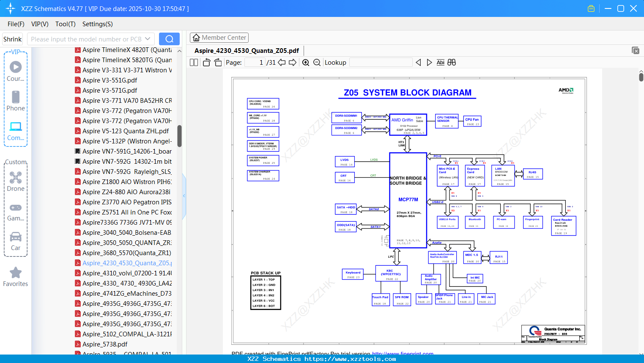Open Aspire_4310_volvi_07200-1 file
The image size is (644, 363).
[x=123, y=273]
